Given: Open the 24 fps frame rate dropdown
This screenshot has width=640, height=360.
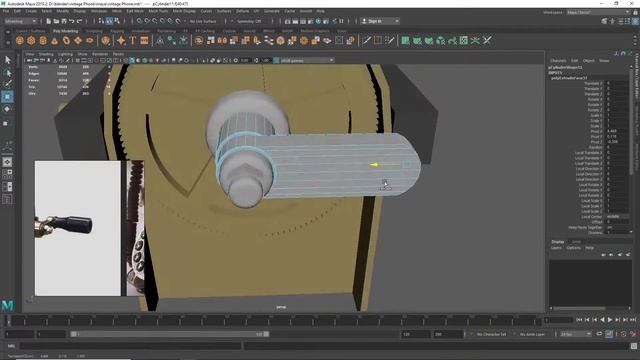Looking at the screenshot, I should (576, 334).
